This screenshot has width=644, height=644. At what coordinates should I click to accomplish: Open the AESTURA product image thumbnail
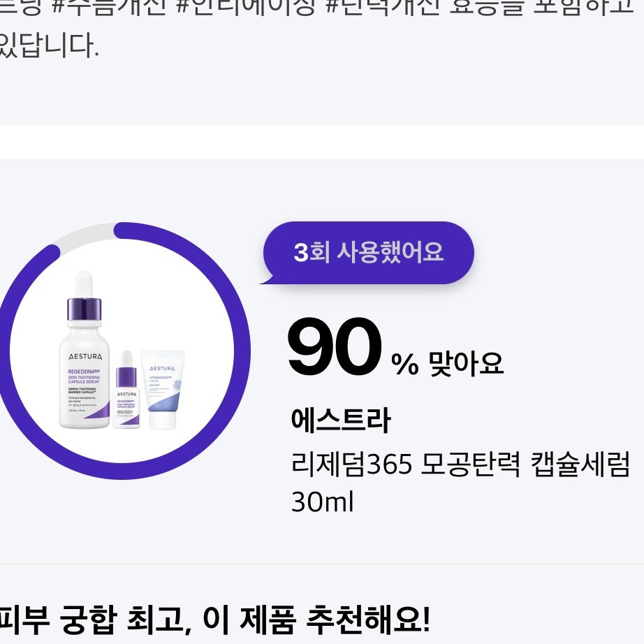126,353
